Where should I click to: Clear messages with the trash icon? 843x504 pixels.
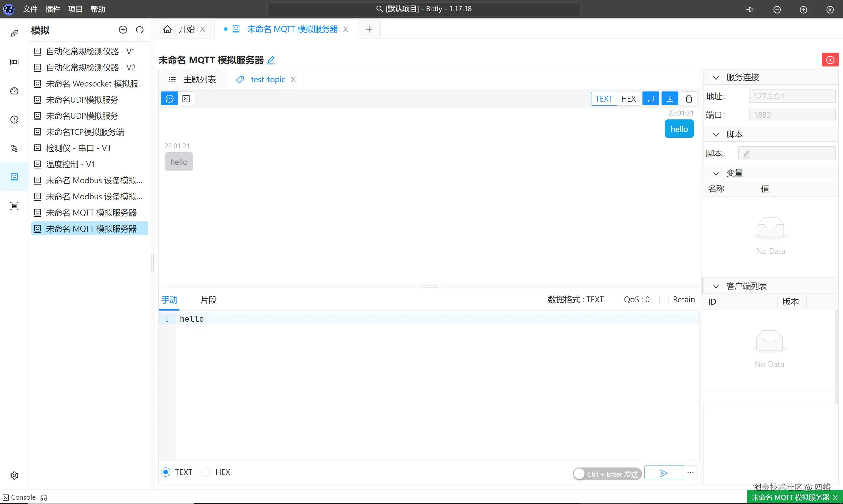(x=689, y=99)
